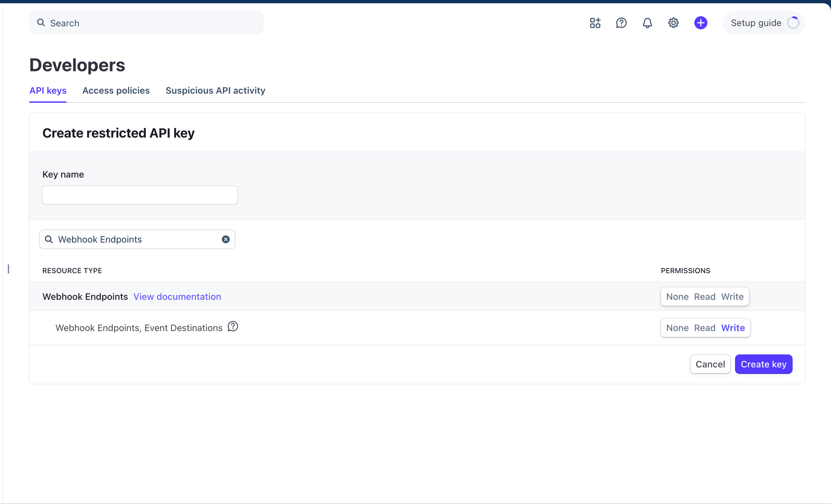Select Write for Event Destinations
831x504 pixels.
733,328
